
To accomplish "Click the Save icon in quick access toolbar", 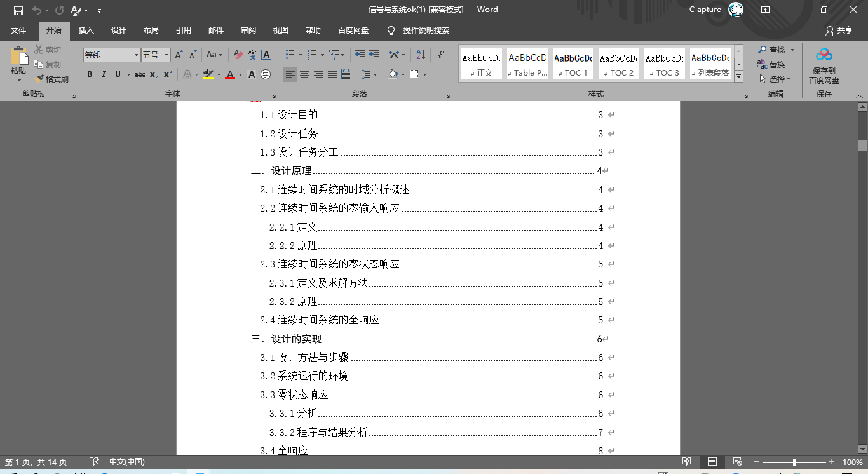I will [x=18, y=10].
